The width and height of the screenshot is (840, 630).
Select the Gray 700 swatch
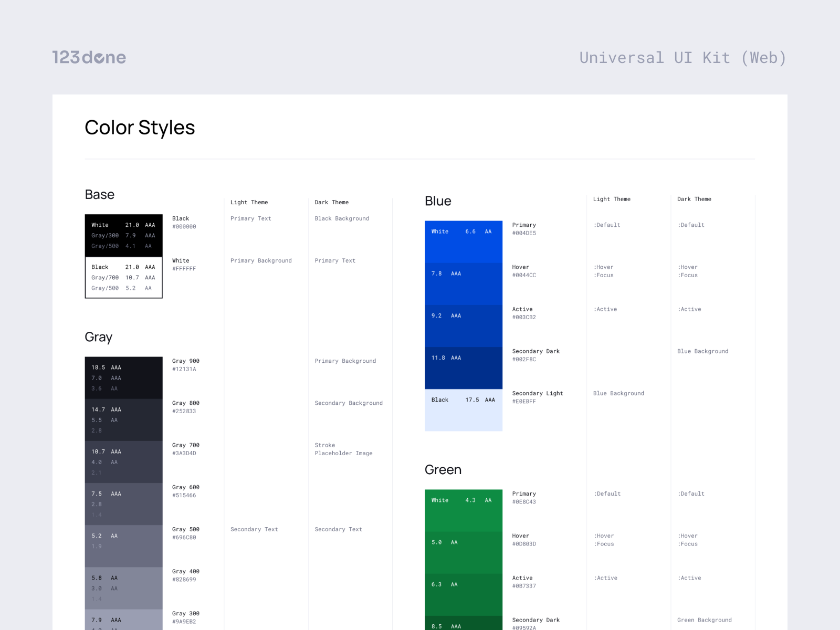pos(124,462)
